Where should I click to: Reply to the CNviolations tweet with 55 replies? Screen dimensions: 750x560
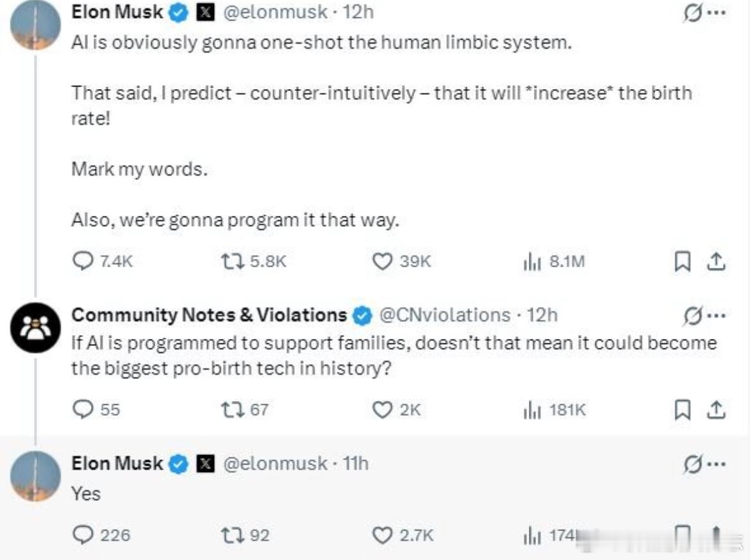coord(83,409)
